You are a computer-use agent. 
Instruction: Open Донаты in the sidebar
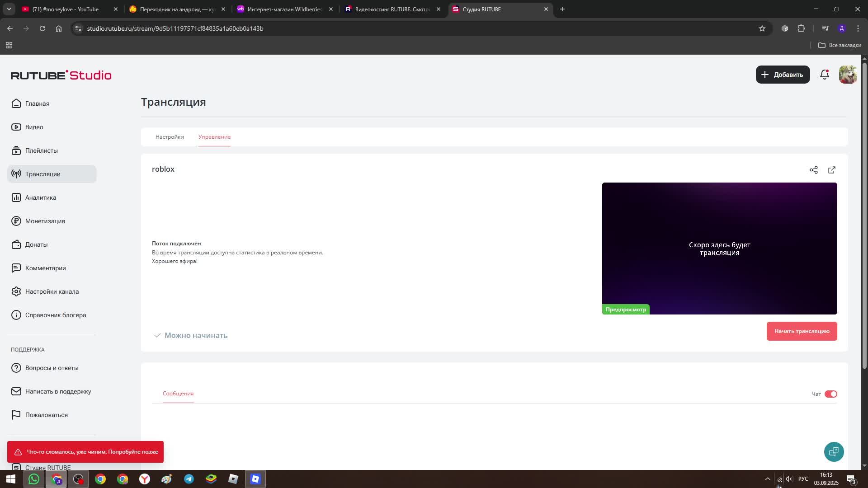point(36,244)
